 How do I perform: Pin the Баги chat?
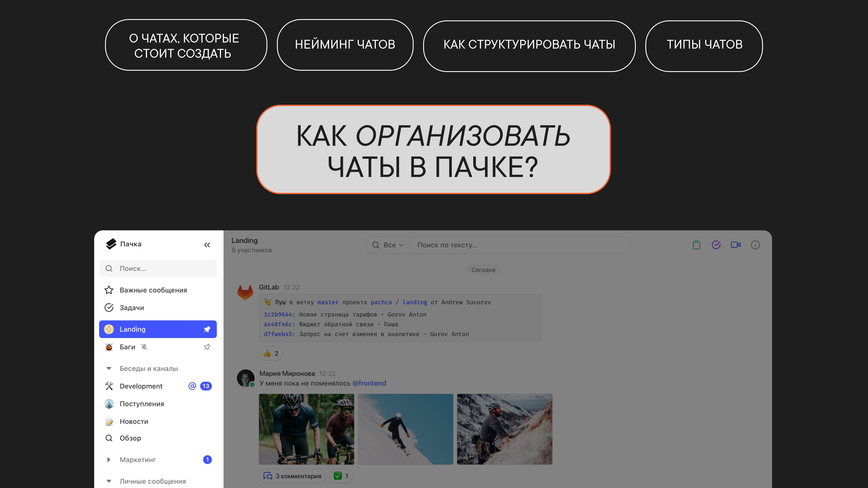(x=207, y=347)
